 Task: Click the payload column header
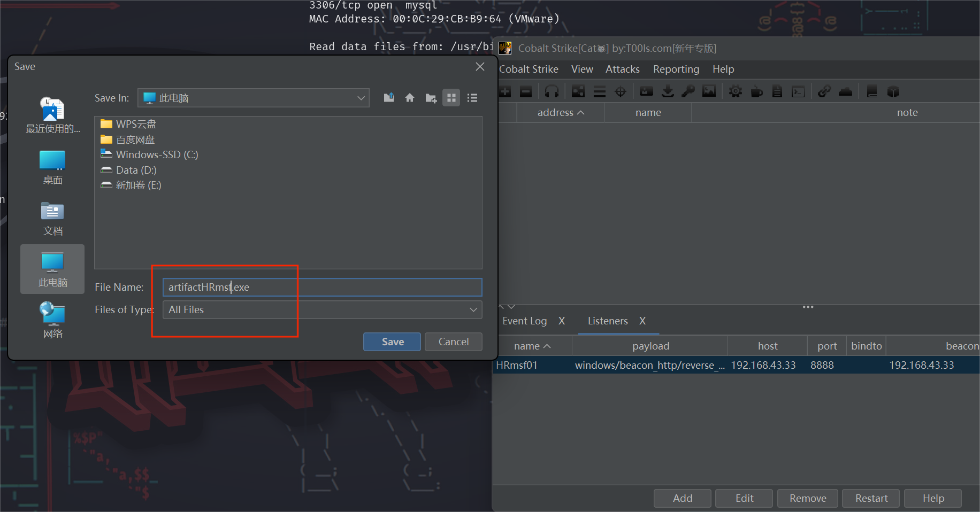650,346
